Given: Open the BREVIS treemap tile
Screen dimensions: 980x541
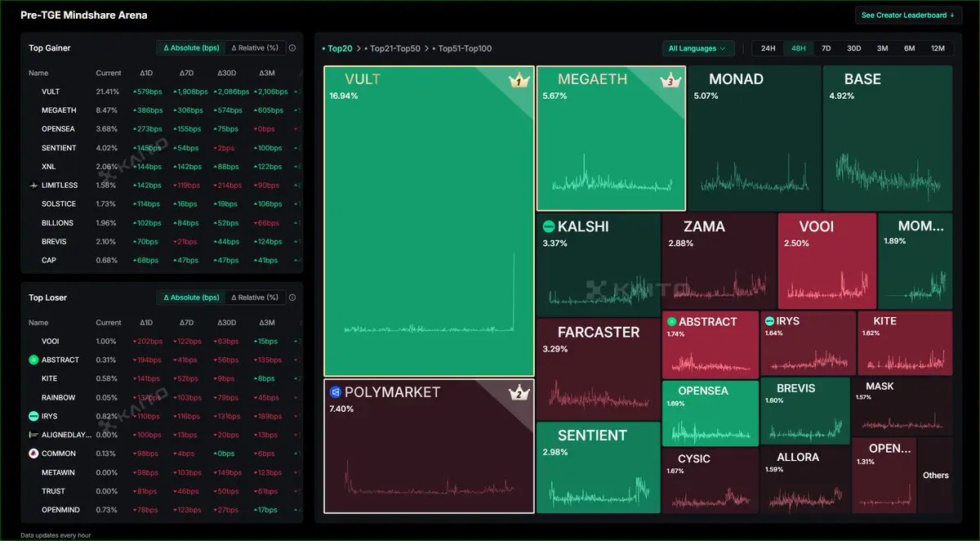Looking at the screenshot, I should pos(804,411).
